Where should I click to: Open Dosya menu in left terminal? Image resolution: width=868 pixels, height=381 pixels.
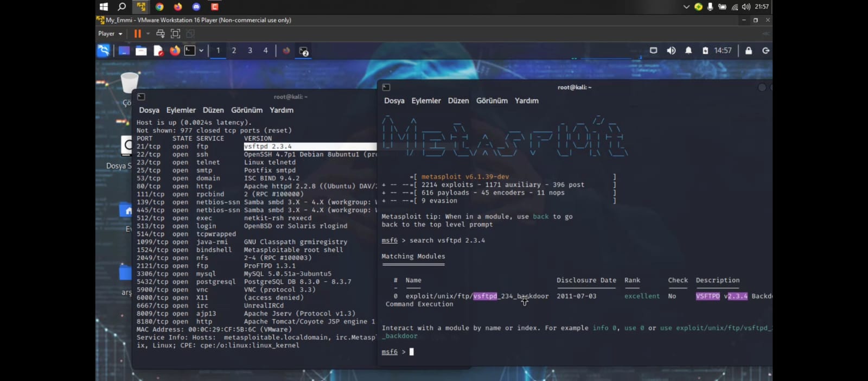pos(149,110)
